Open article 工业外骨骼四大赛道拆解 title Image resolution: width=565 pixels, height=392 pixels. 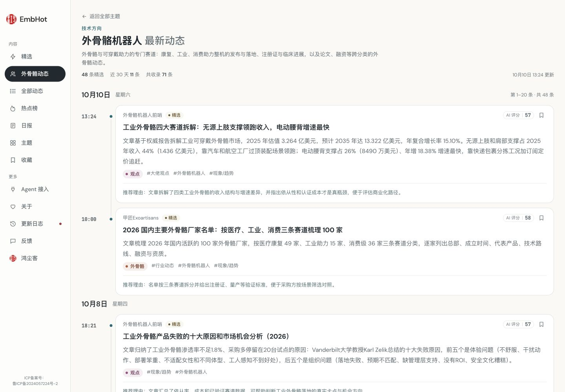point(226,127)
